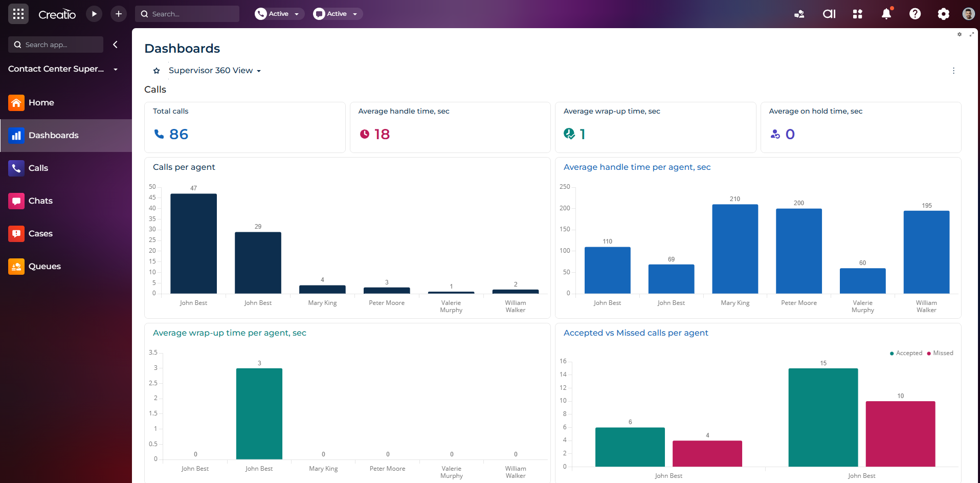The height and width of the screenshot is (483, 980).
Task: Go to Calls in the sidebar
Action: [x=38, y=168]
